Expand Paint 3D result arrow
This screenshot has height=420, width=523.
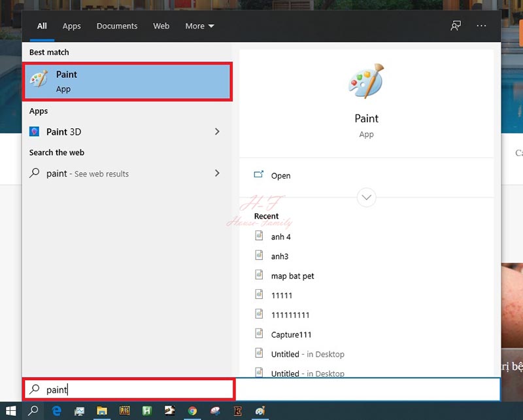coord(217,131)
